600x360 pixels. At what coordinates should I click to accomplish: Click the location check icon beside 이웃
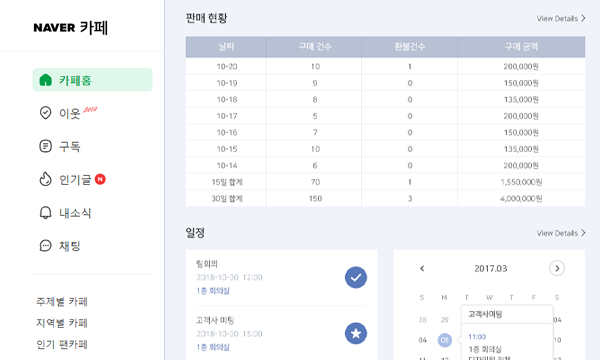pos(46,113)
